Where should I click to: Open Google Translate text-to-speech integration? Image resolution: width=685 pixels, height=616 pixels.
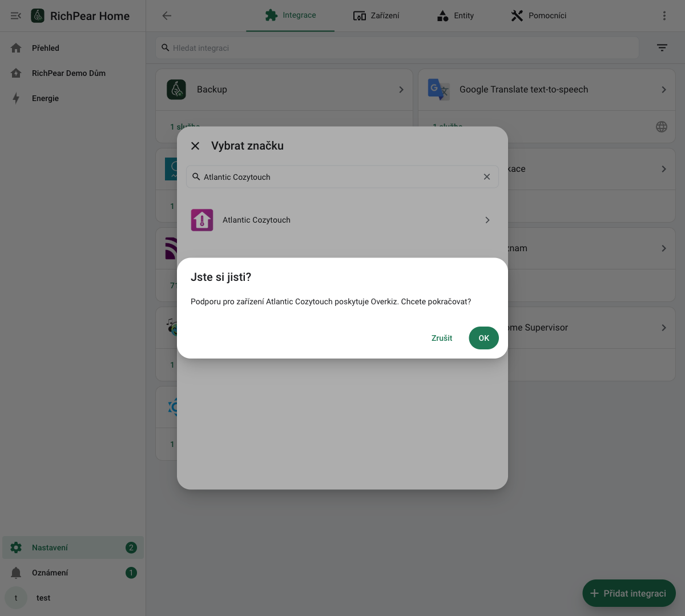[547, 90]
